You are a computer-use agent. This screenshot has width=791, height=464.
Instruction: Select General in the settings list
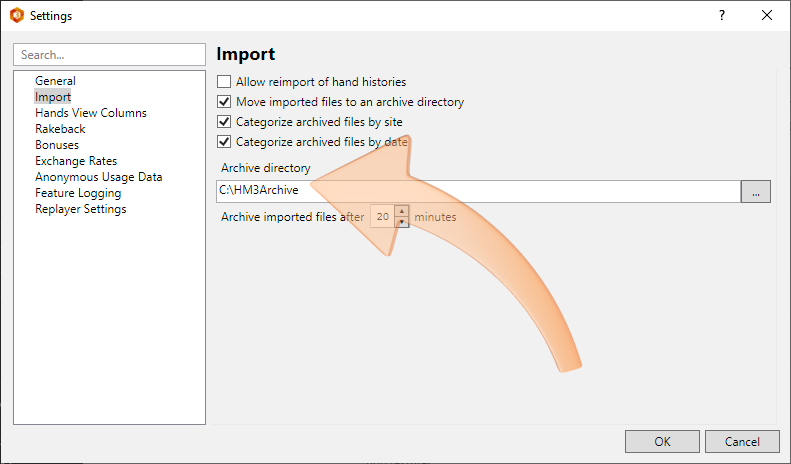[x=55, y=81]
